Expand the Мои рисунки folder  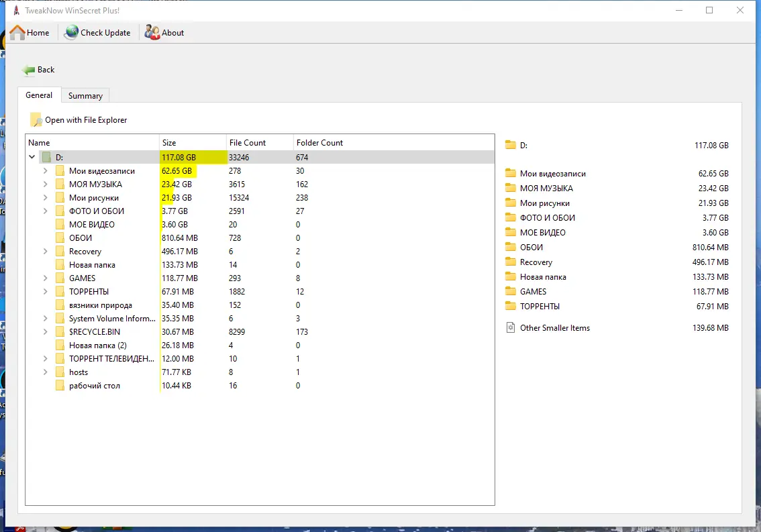pyautogui.click(x=45, y=197)
